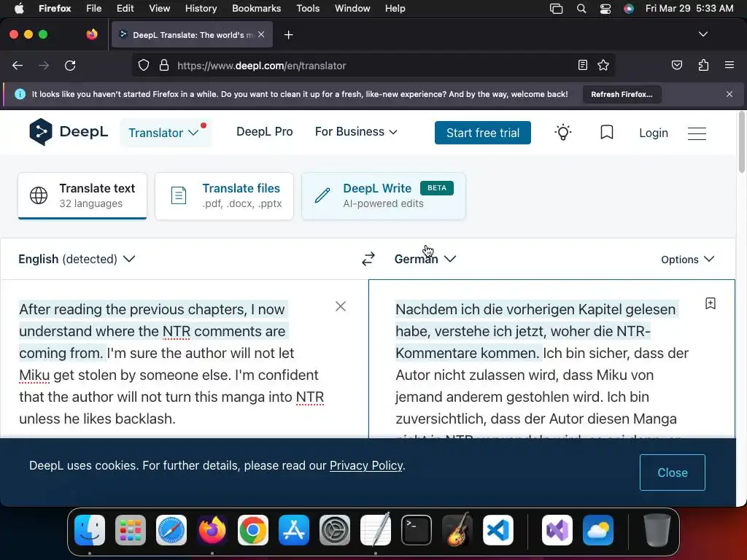Dismiss the Refresh Firefox notification bar
The image size is (747, 560).
(729, 94)
